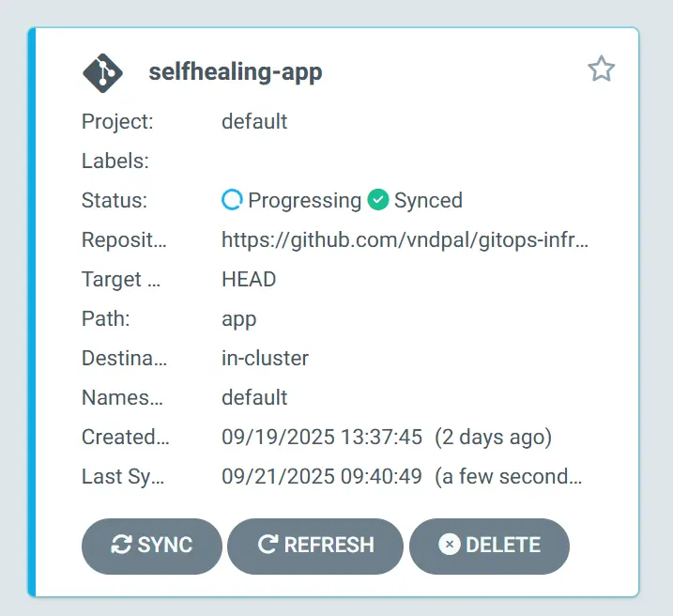Click the Synced status text
Screen dimensions: 673x616
tap(428, 200)
